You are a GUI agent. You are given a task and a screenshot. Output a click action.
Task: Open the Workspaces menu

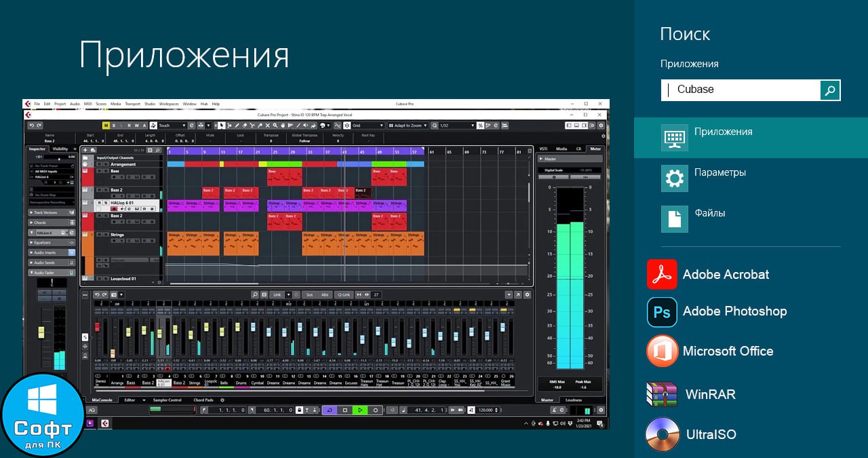pos(169,104)
